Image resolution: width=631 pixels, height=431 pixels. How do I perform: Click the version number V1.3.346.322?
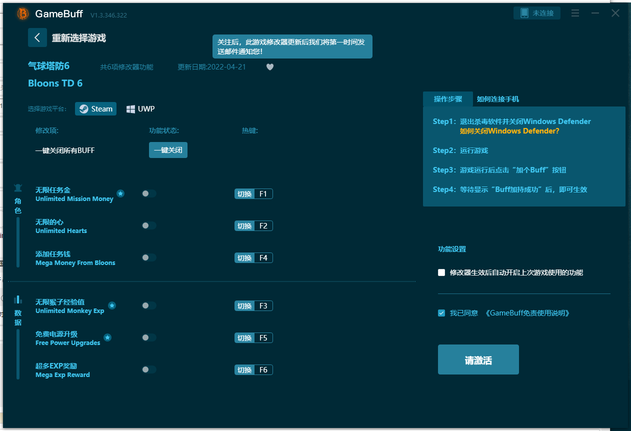click(x=109, y=15)
